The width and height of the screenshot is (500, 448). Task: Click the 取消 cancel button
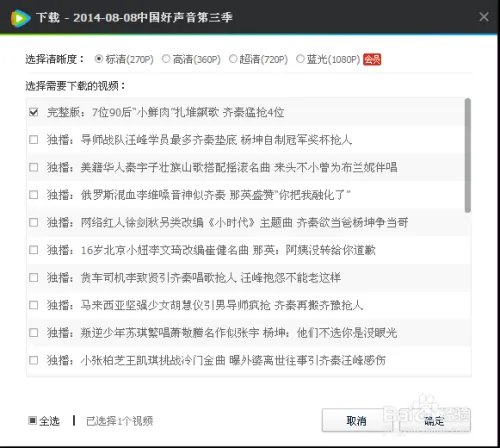pos(356,421)
